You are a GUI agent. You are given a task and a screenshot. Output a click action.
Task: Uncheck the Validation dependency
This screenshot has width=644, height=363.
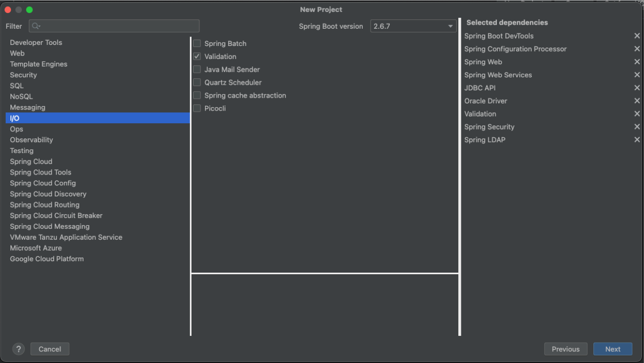coord(197,56)
